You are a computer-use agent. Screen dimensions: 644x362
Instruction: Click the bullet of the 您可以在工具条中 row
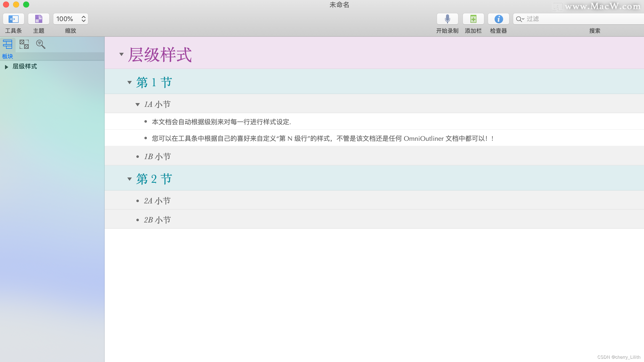pos(146,138)
